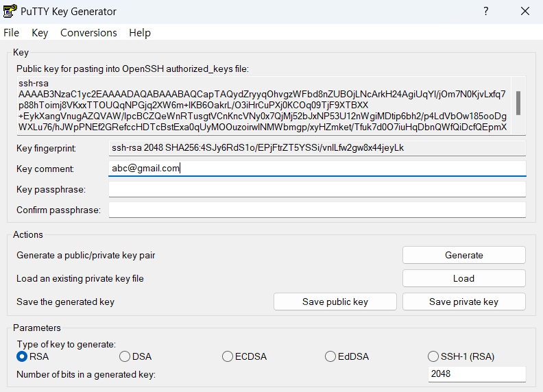Click the number of bits field showing 2048
543x392 pixels.
click(477, 374)
